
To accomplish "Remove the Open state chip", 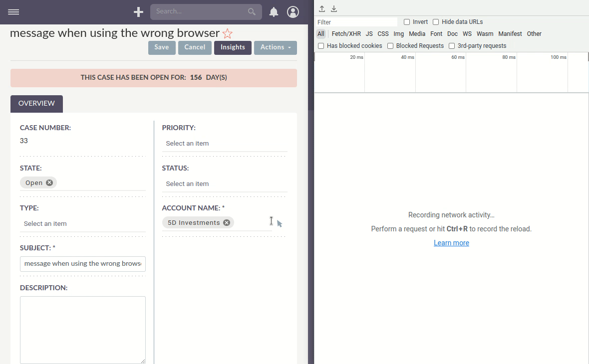I will pyautogui.click(x=49, y=182).
